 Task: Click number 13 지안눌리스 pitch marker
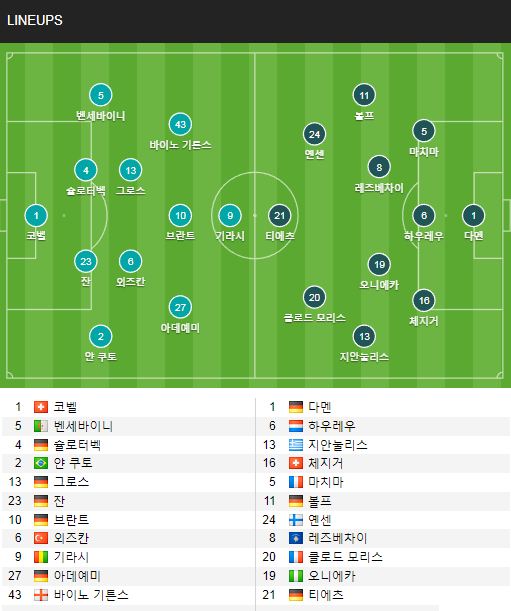[x=364, y=336]
